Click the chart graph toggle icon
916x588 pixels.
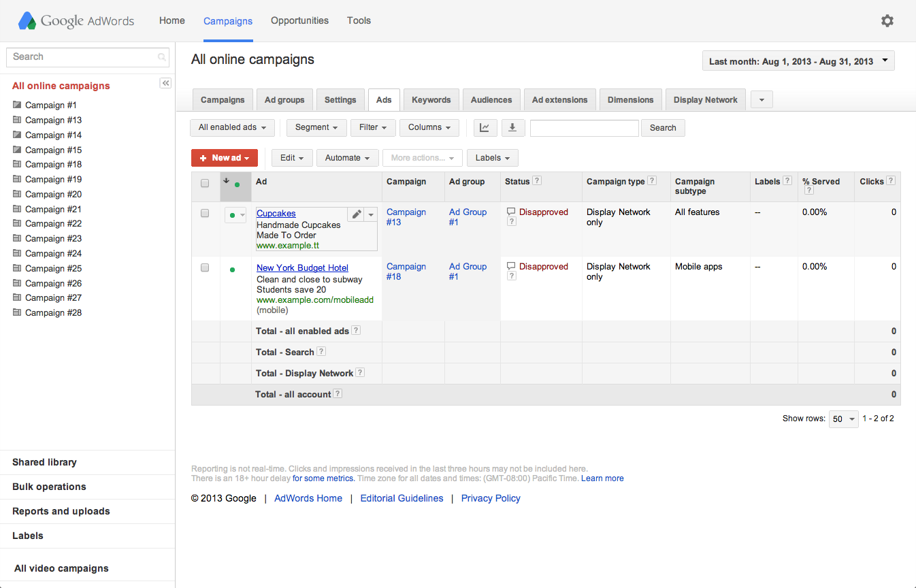point(485,127)
